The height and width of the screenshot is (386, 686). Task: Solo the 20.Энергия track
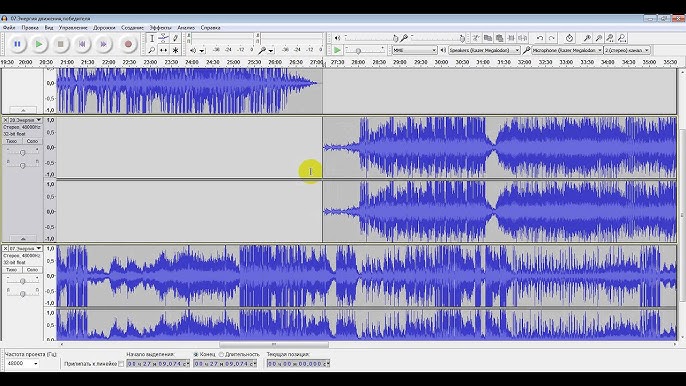click(32, 141)
